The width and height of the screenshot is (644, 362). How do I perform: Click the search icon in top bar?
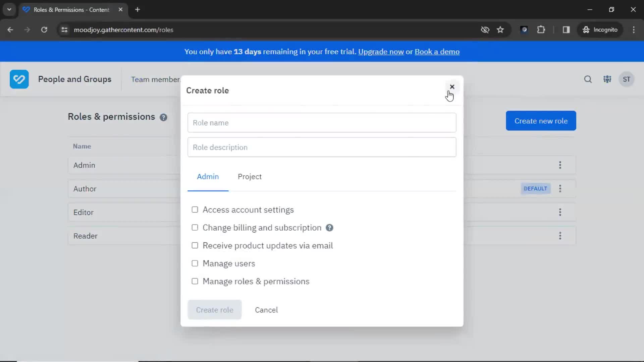pos(588,79)
